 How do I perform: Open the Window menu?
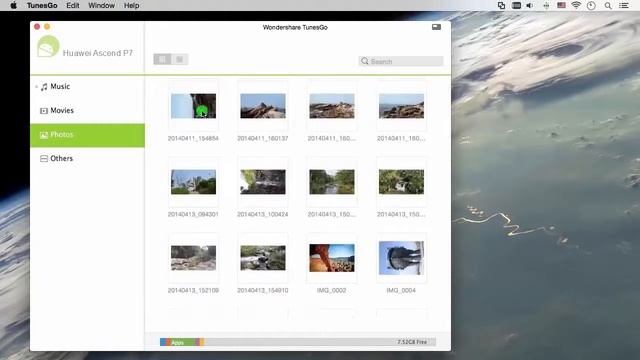[x=101, y=5]
